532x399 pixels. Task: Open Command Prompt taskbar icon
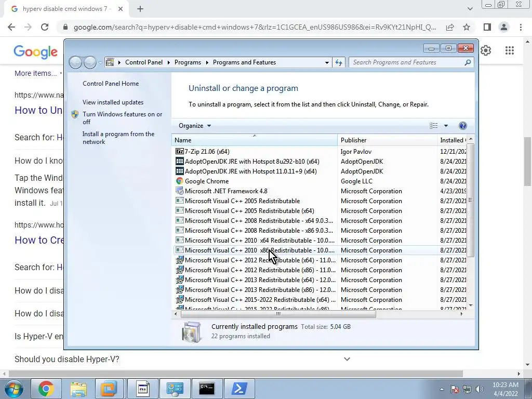[x=207, y=389]
